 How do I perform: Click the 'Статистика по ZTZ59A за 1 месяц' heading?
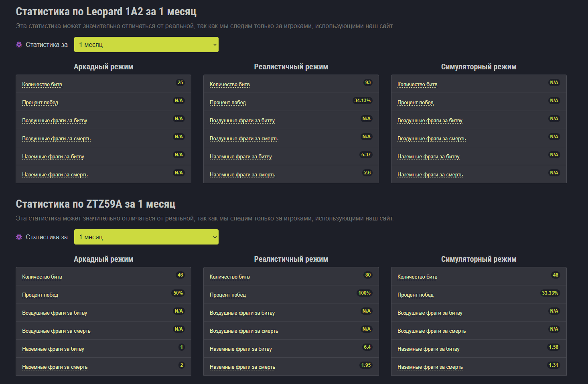tap(96, 204)
